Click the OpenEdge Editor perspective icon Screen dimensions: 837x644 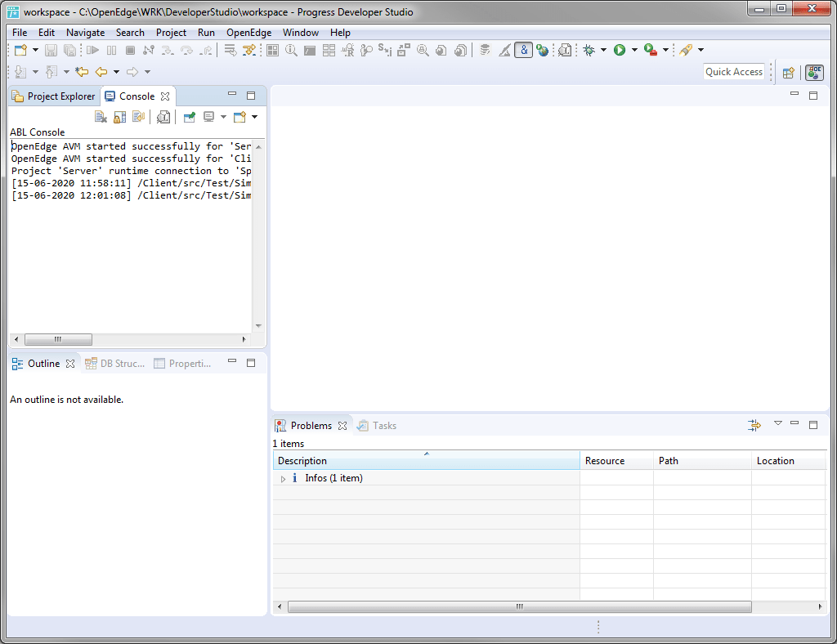coord(815,72)
